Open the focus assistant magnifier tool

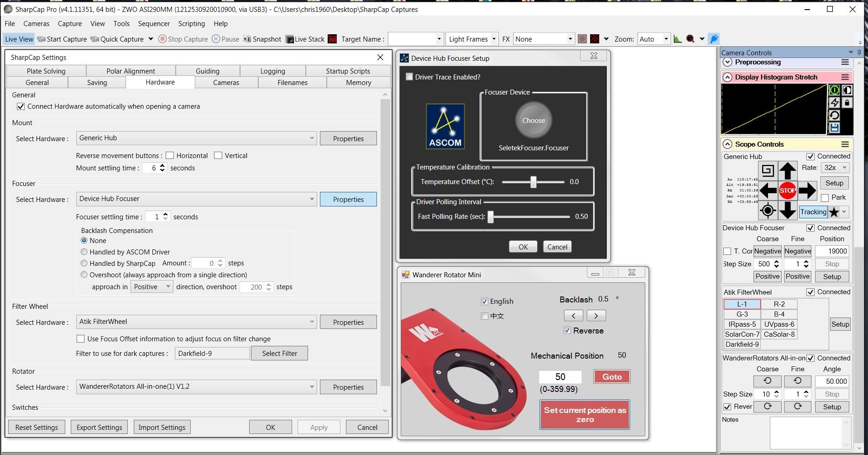[x=690, y=39]
